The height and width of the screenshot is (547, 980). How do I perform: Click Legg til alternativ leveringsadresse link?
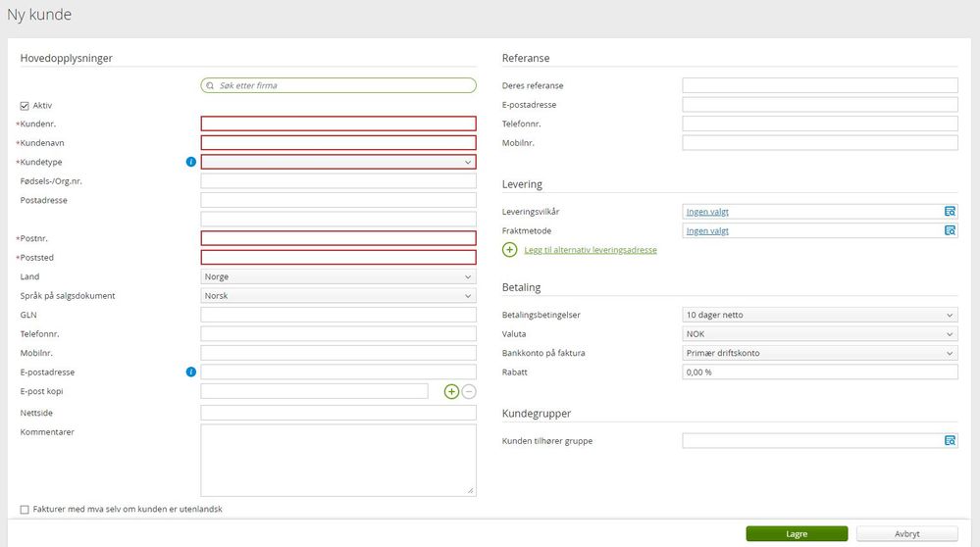591,250
